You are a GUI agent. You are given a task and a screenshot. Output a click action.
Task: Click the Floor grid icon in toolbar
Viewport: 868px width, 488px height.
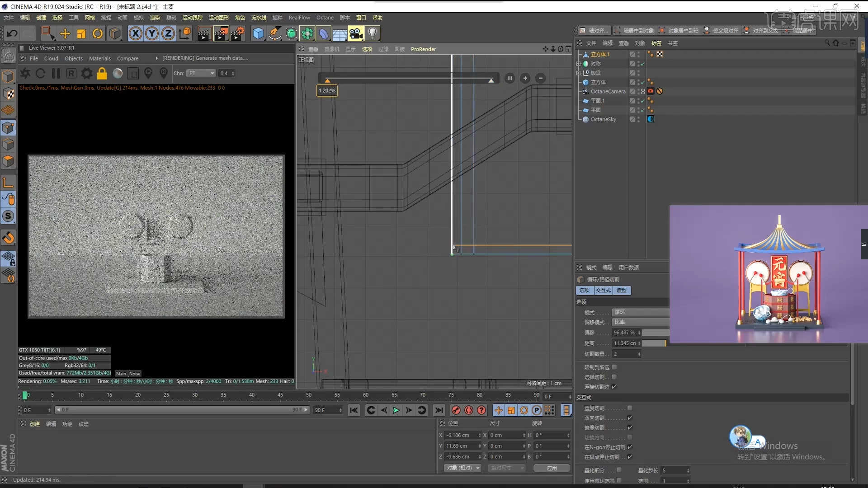(x=340, y=33)
